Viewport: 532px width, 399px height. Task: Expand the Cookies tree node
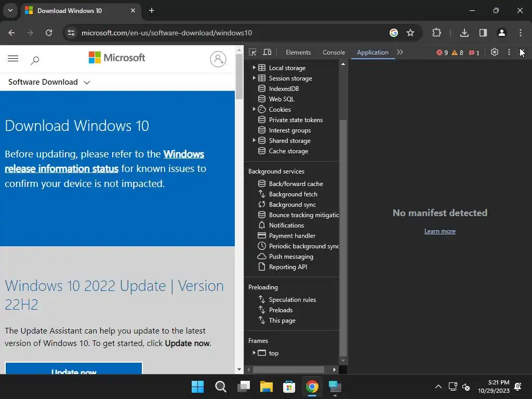click(254, 109)
